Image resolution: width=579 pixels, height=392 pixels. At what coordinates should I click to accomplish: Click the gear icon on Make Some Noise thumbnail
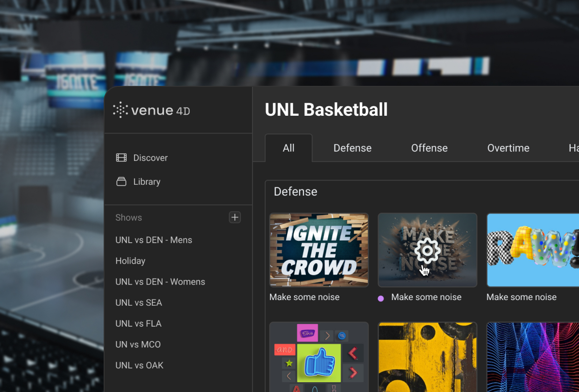pyautogui.click(x=427, y=251)
